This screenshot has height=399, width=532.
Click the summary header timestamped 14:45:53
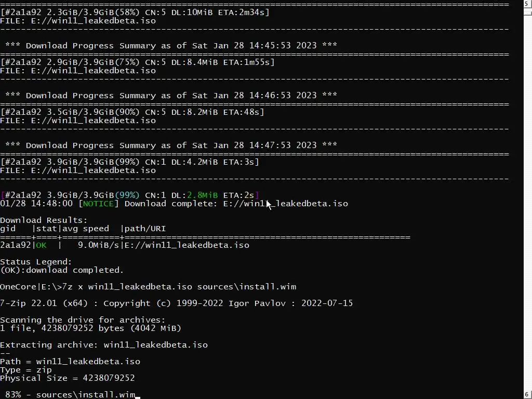point(171,46)
